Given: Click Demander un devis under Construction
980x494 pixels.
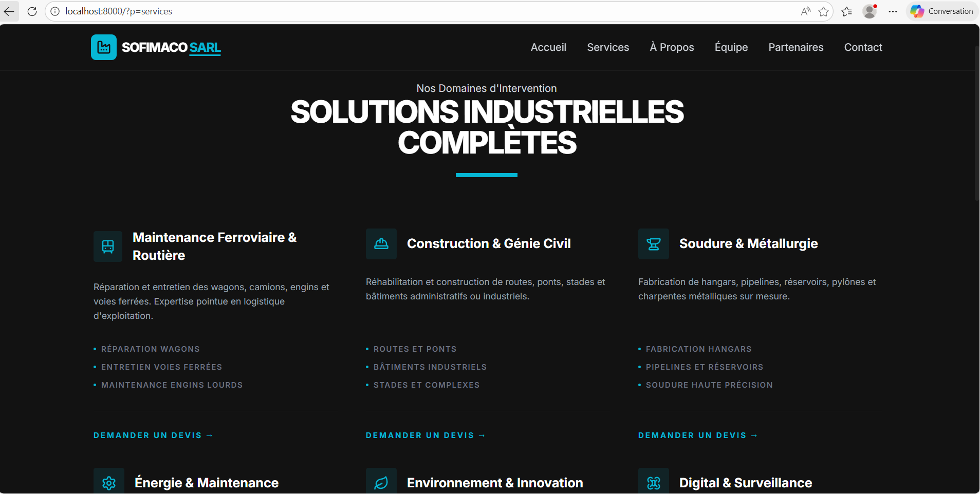Looking at the screenshot, I should 425,435.
